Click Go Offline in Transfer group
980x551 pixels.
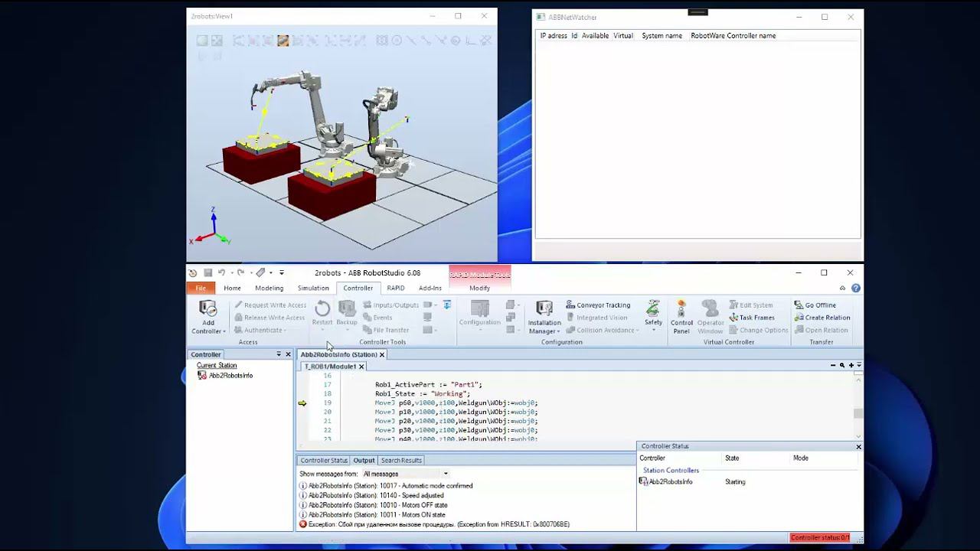point(815,305)
